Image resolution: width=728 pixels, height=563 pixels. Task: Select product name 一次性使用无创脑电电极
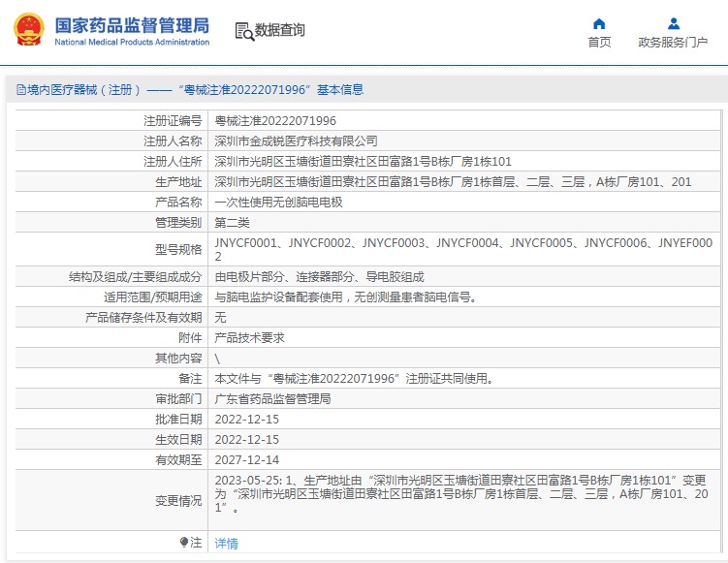click(278, 203)
